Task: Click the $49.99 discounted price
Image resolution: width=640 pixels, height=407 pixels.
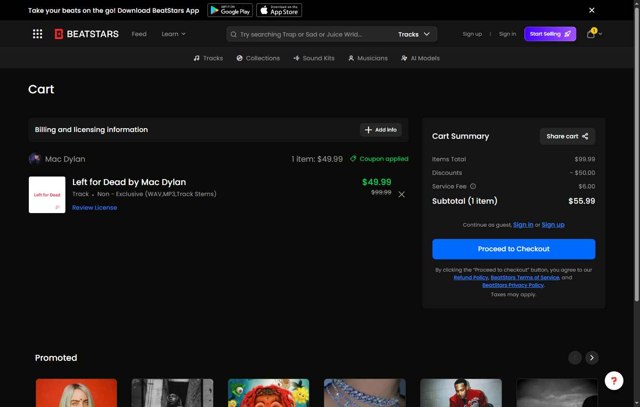Action: [376, 182]
